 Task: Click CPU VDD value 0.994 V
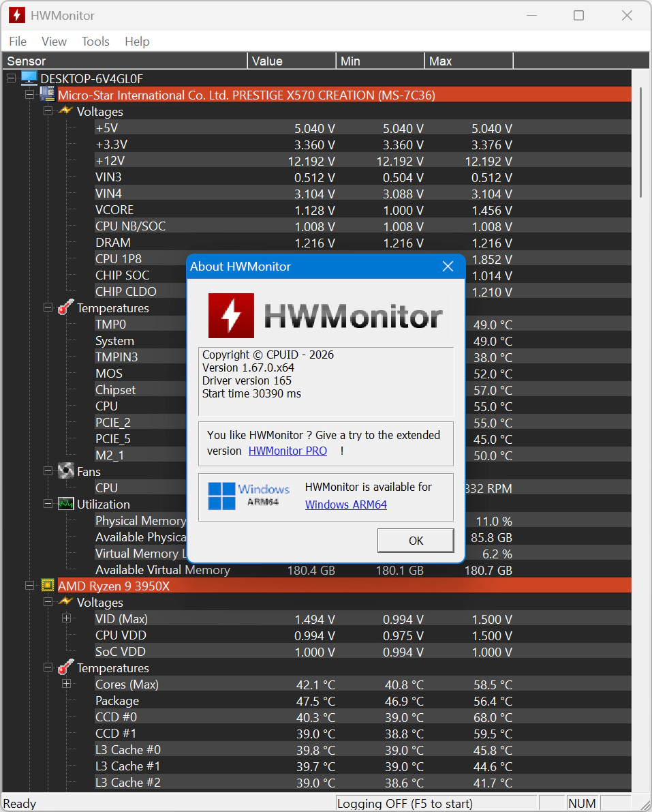315,635
